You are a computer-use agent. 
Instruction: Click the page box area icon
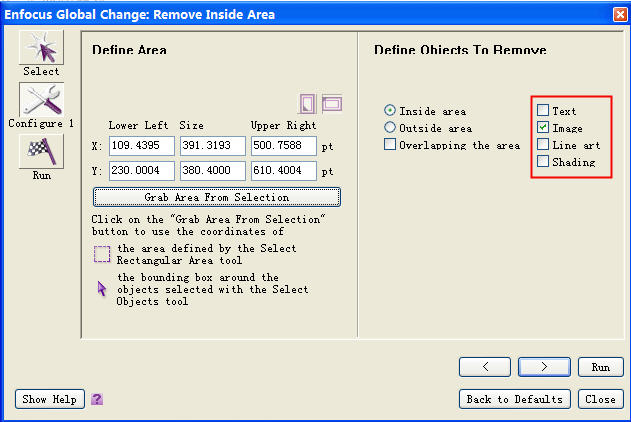pyautogui.click(x=307, y=104)
